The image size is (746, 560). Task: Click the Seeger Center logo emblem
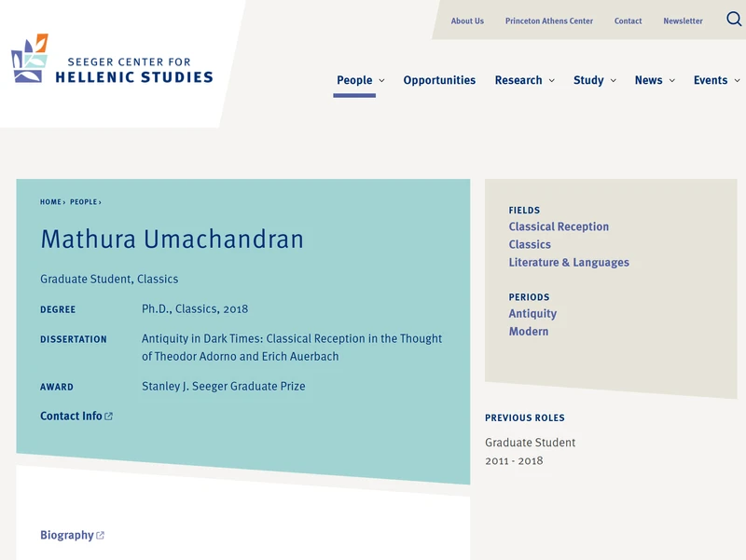point(30,59)
